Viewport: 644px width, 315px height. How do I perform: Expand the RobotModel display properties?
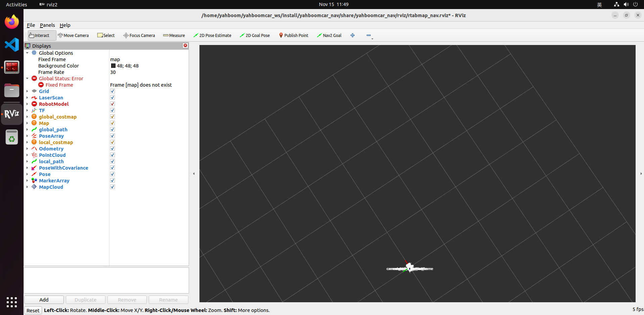click(27, 104)
